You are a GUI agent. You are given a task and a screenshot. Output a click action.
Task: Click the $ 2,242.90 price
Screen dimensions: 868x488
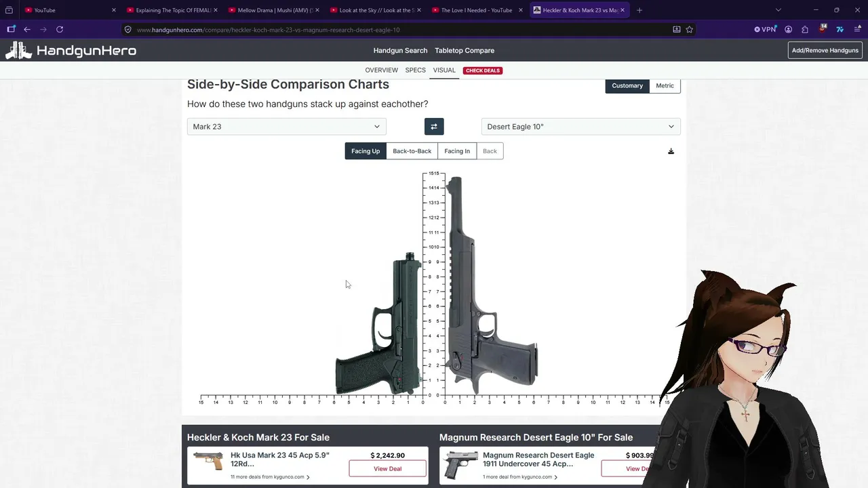click(388, 455)
